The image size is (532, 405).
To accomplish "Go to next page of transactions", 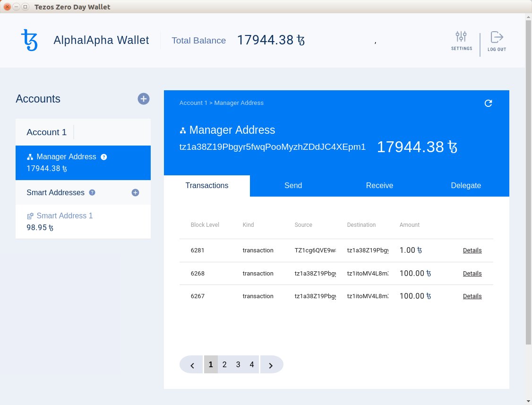I will (x=271, y=365).
